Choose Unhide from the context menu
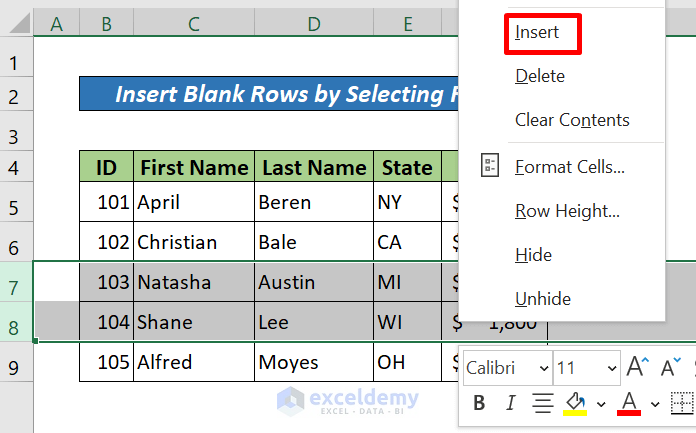Image resolution: width=696 pixels, height=433 pixels. [x=543, y=299]
